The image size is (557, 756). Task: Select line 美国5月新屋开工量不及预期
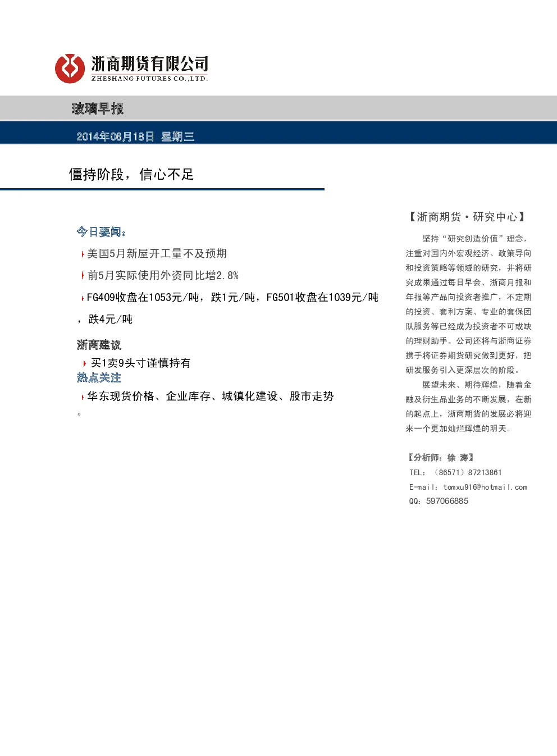[157, 254]
